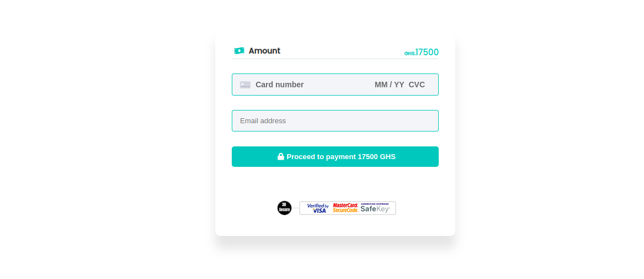
Task: Click the "American Express" text above SafeKey
Action: coord(375,204)
